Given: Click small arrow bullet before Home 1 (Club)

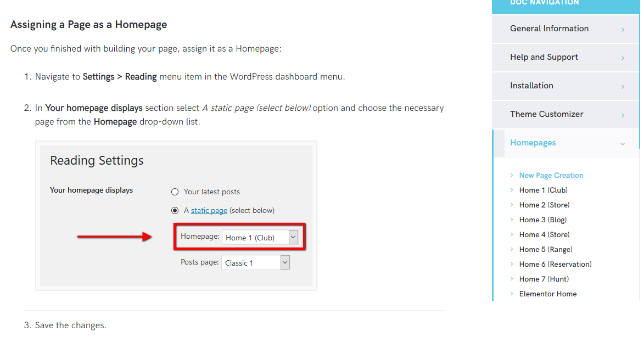Looking at the screenshot, I should 512,190.
